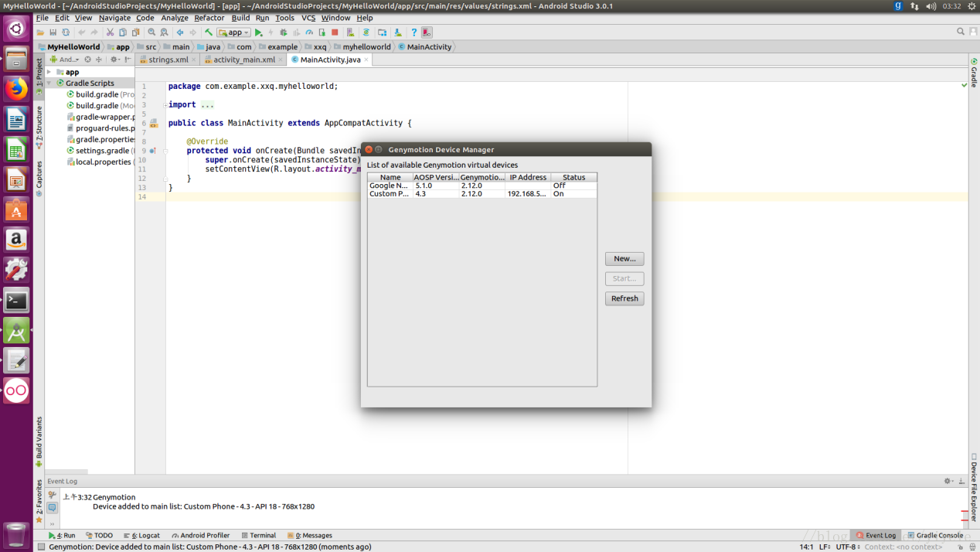
Task: Click the Find magnifier toolbar icon
Action: tap(151, 32)
